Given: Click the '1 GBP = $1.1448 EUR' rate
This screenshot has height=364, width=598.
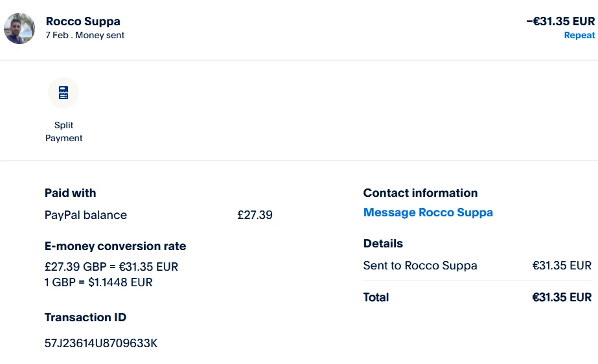Looking at the screenshot, I should [98, 282].
